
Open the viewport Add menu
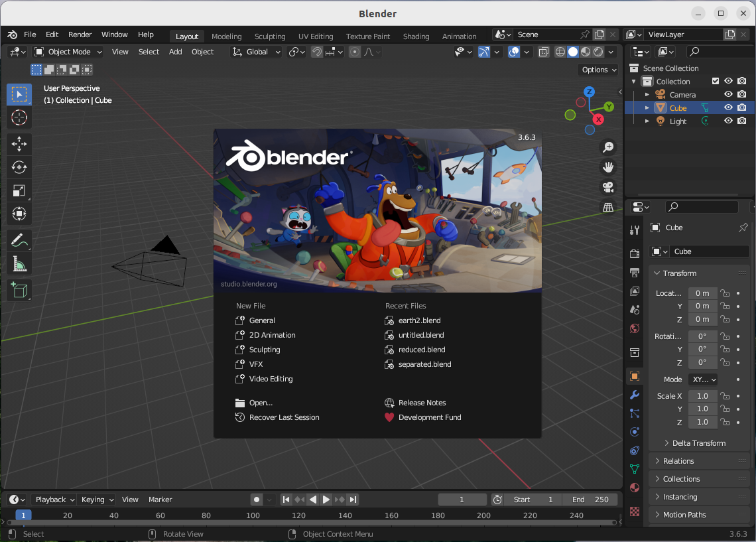[176, 52]
